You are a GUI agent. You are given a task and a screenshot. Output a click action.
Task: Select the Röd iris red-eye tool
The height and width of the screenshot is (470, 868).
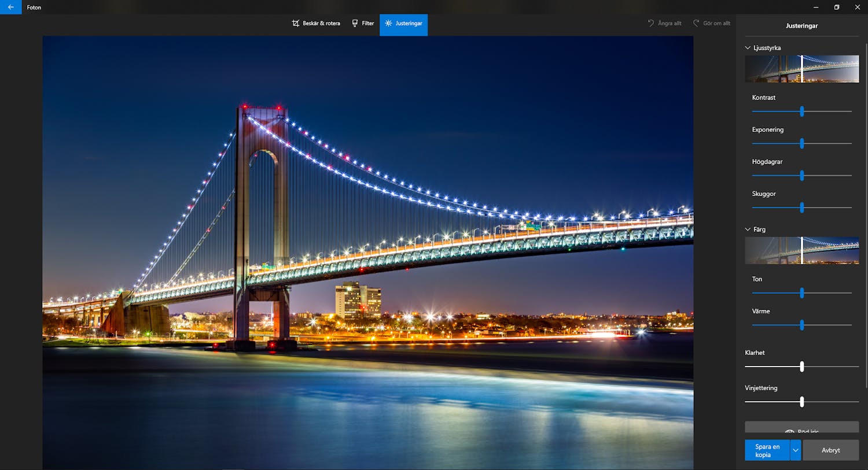(801, 431)
